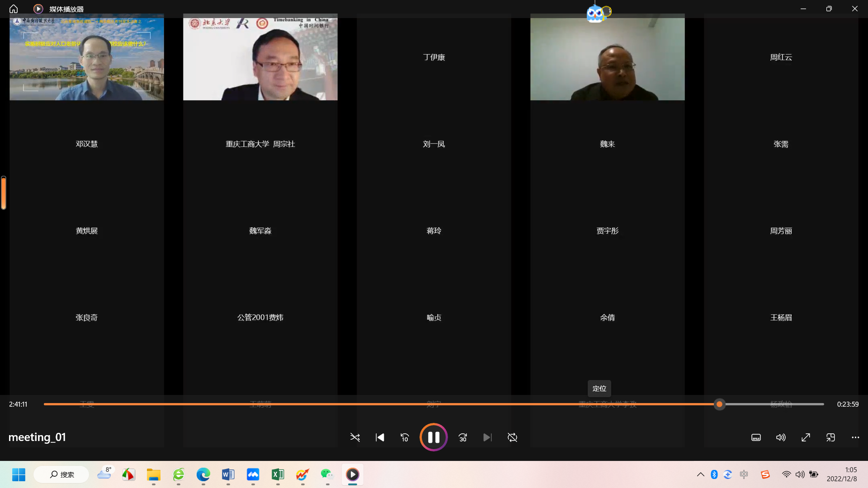The width and height of the screenshot is (868, 488).
Task: Show hidden system tray icons
Action: pos(700,474)
